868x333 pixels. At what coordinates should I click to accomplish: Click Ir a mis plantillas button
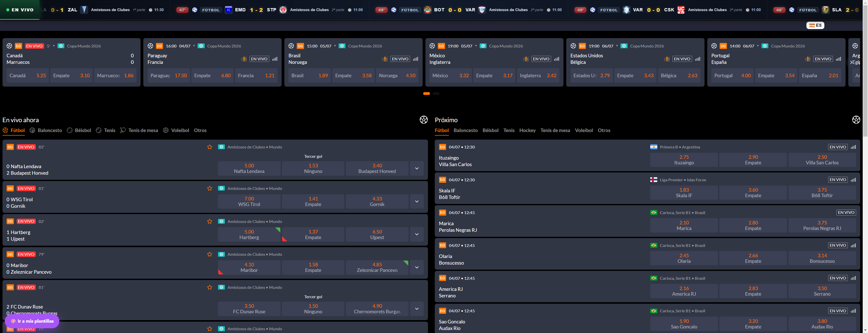click(x=32, y=321)
